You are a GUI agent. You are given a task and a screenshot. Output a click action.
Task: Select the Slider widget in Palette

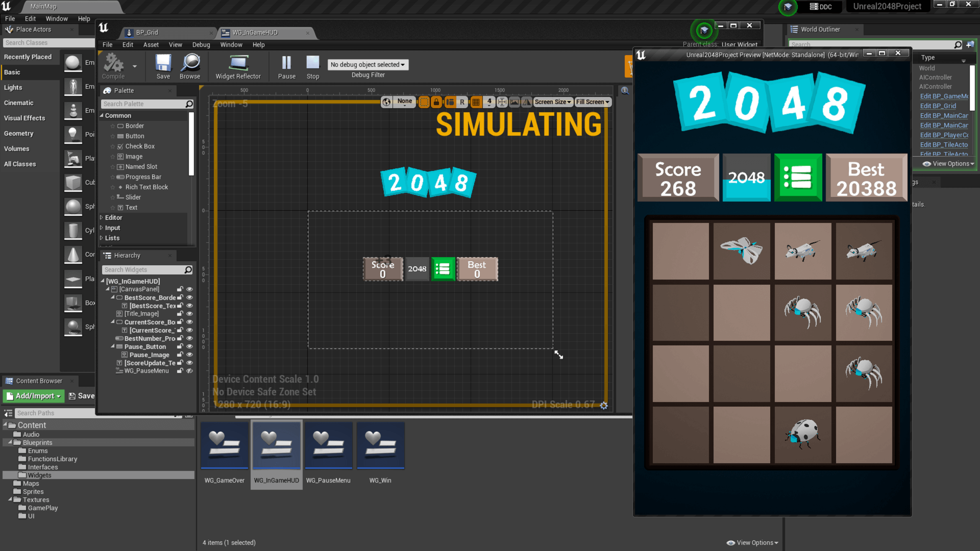133,197
